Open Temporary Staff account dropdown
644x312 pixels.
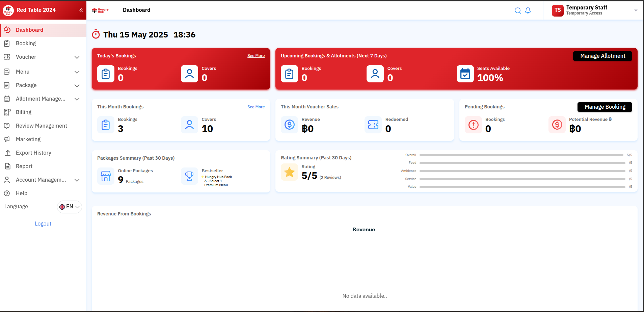[x=636, y=10]
